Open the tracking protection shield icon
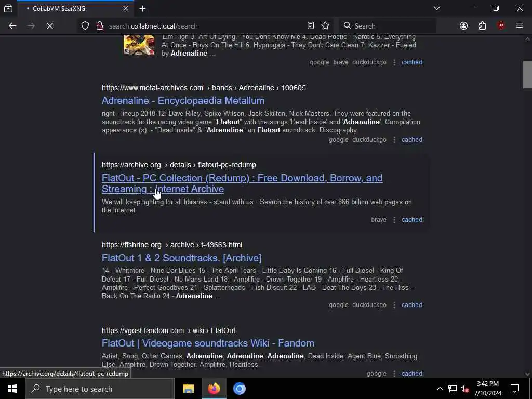The image size is (532, 399). click(x=85, y=26)
